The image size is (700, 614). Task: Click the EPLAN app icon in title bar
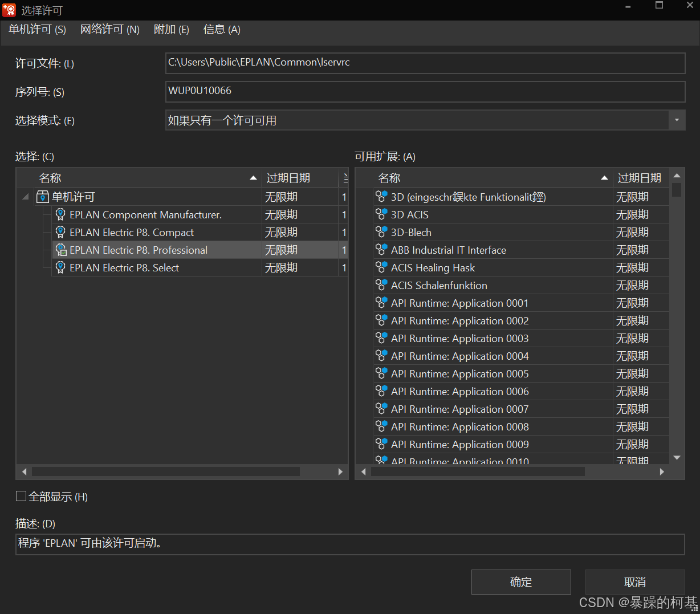(x=9, y=10)
